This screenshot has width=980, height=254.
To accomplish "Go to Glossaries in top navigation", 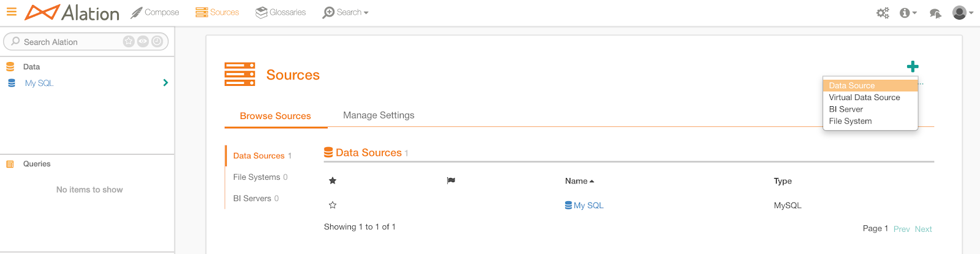I will click(281, 12).
